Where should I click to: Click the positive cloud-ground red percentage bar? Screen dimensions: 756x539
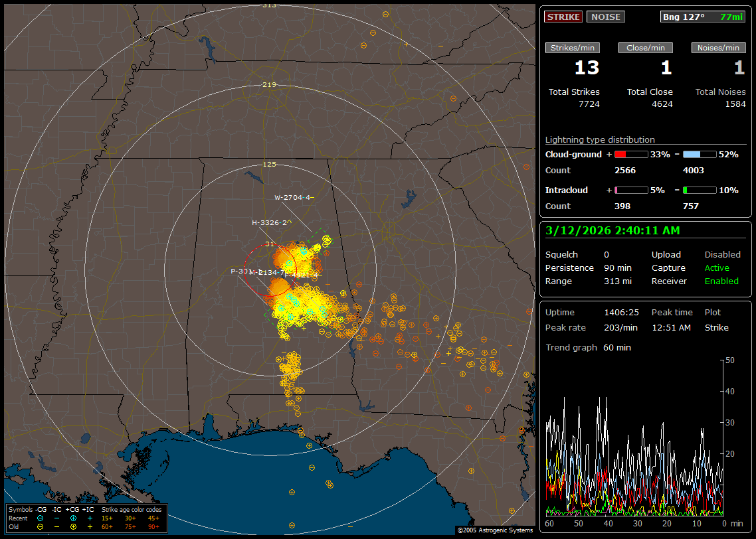coord(630,154)
